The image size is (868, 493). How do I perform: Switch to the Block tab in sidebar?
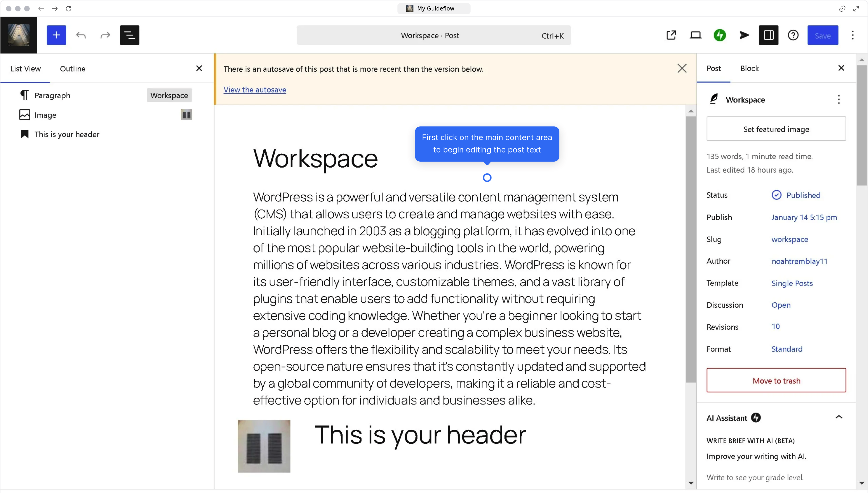[749, 68]
